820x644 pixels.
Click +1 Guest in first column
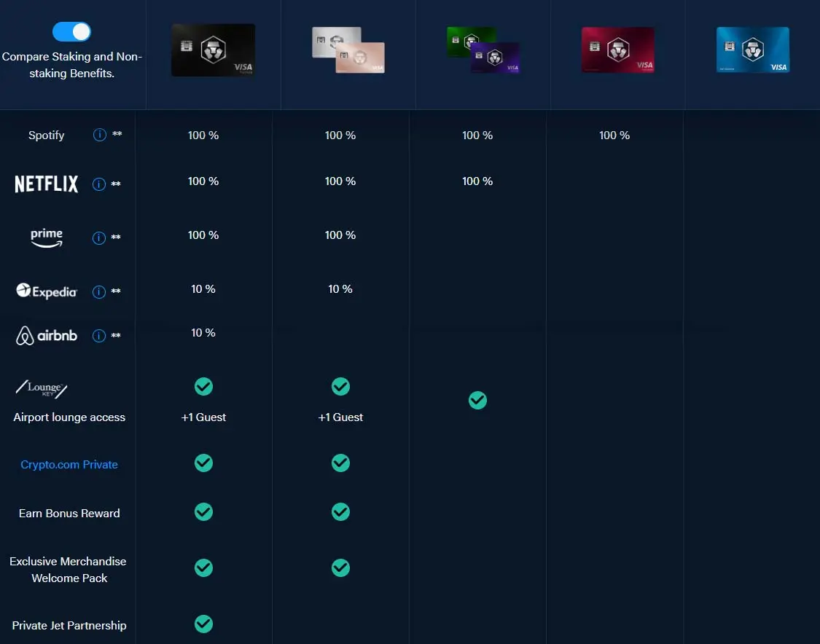(203, 417)
